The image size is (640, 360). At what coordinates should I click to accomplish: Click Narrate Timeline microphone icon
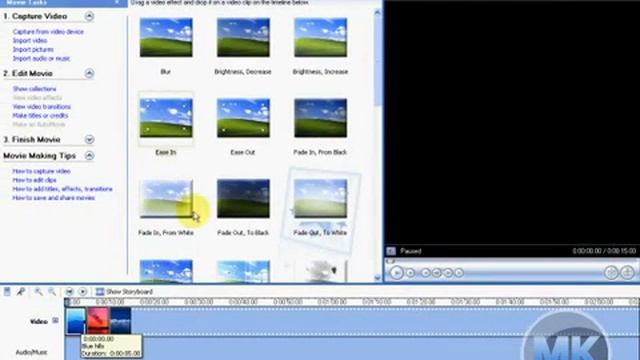tap(21, 291)
